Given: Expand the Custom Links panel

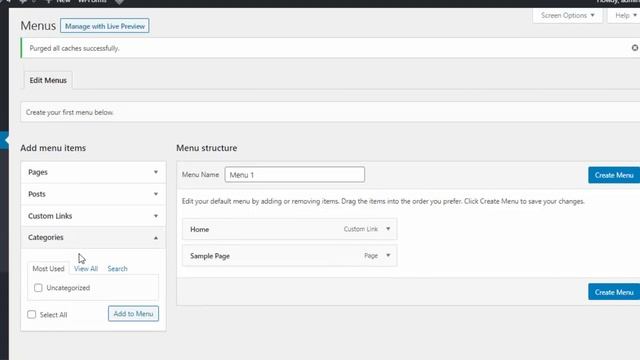Looking at the screenshot, I should (x=93, y=216).
